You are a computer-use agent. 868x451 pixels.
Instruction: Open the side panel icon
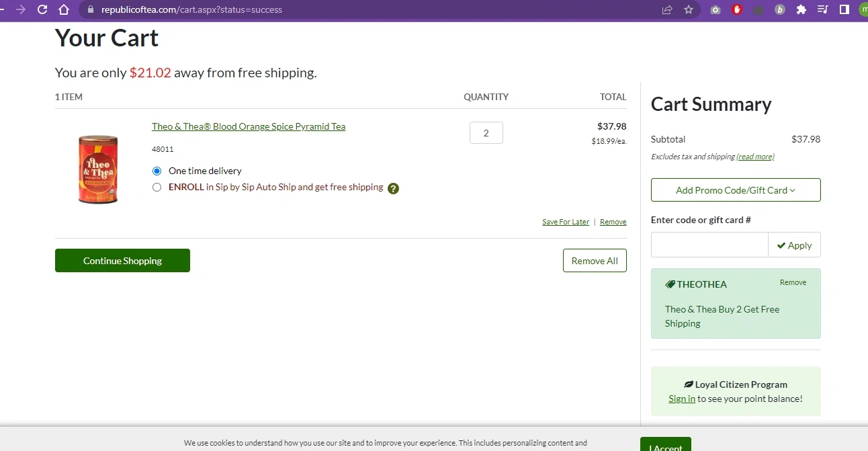point(844,9)
